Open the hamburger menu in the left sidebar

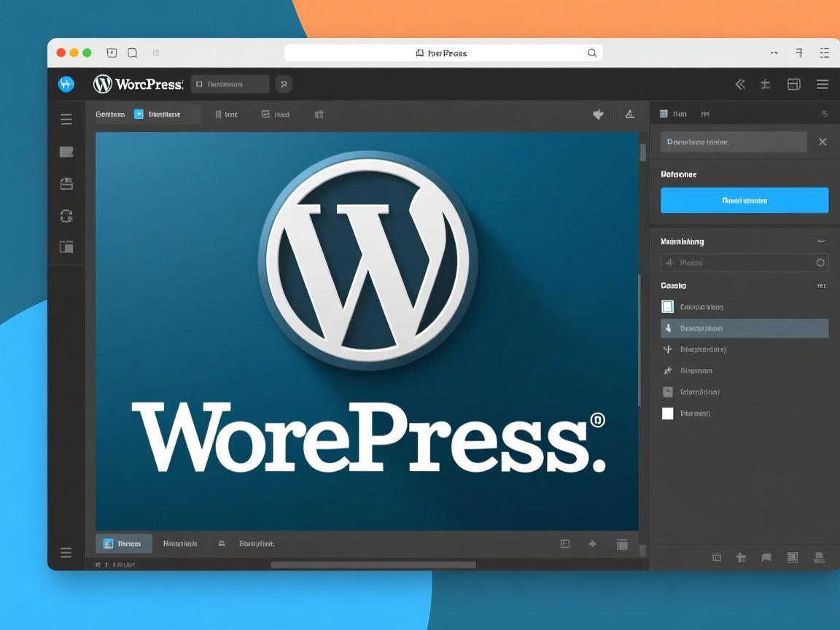(x=66, y=119)
